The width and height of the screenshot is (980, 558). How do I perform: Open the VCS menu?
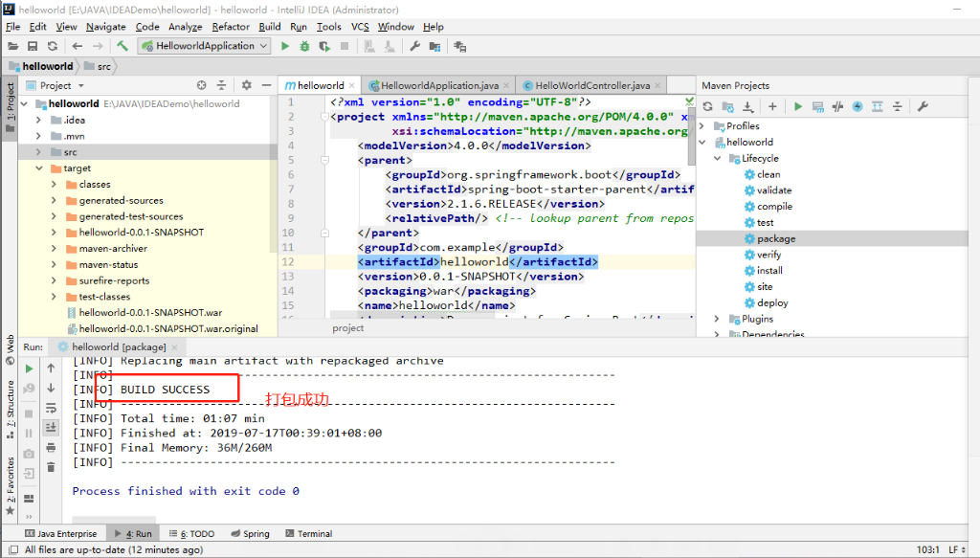360,27
